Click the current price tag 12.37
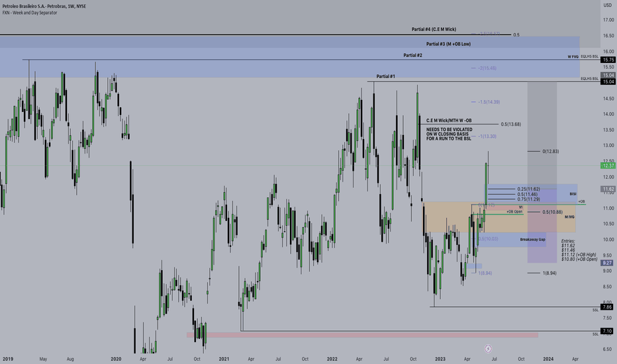Viewport: 617px width, 364px height. pos(608,165)
